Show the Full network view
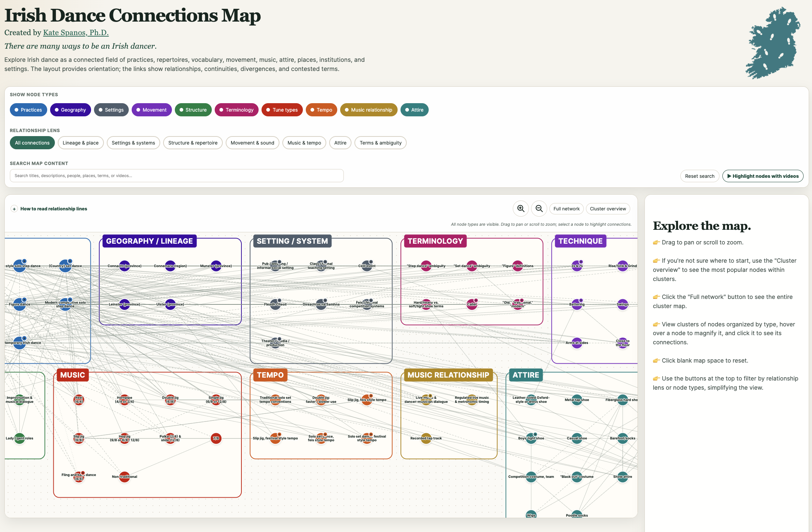The image size is (812, 532). pyautogui.click(x=566, y=209)
